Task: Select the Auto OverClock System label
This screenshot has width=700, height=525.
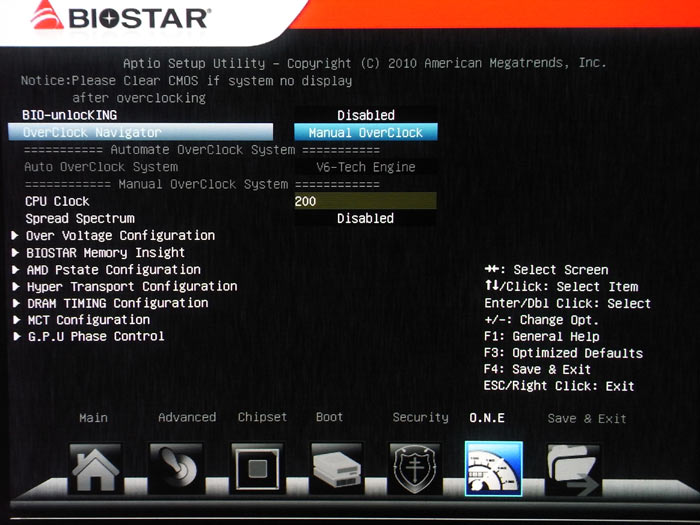Action: 101,167
